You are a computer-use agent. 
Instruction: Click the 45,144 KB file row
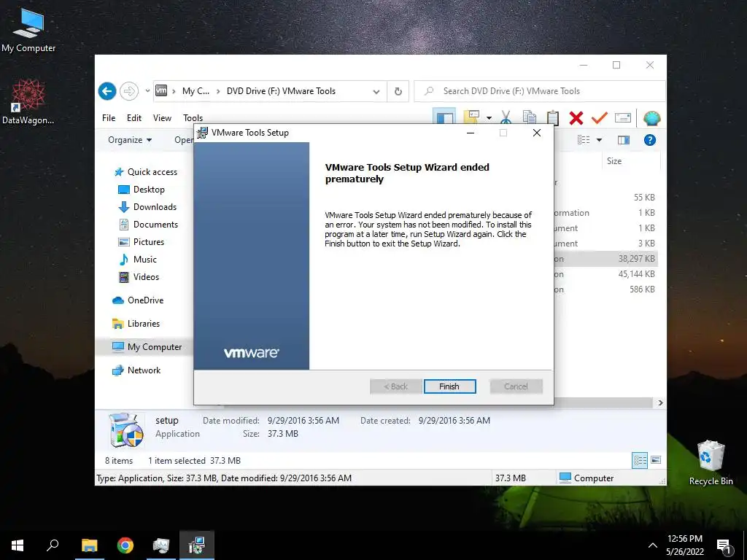(605, 274)
